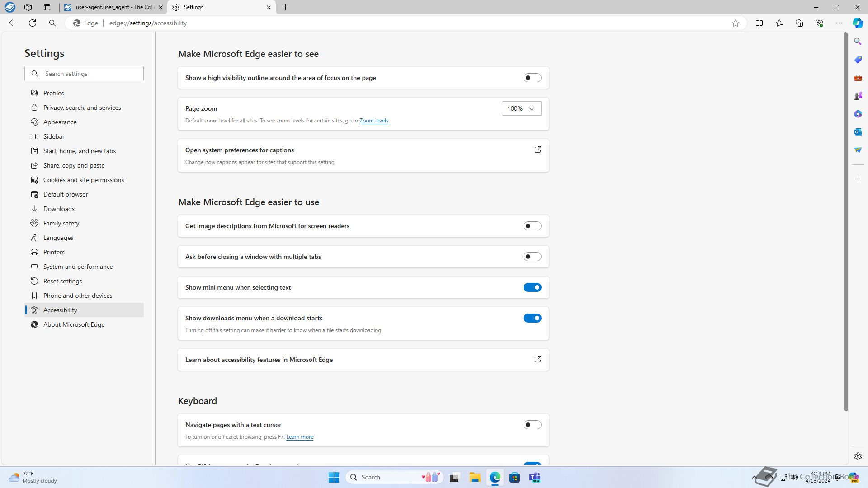The height and width of the screenshot is (488, 868).
Task: Open external icon for accessibility features
Action: 538,359
